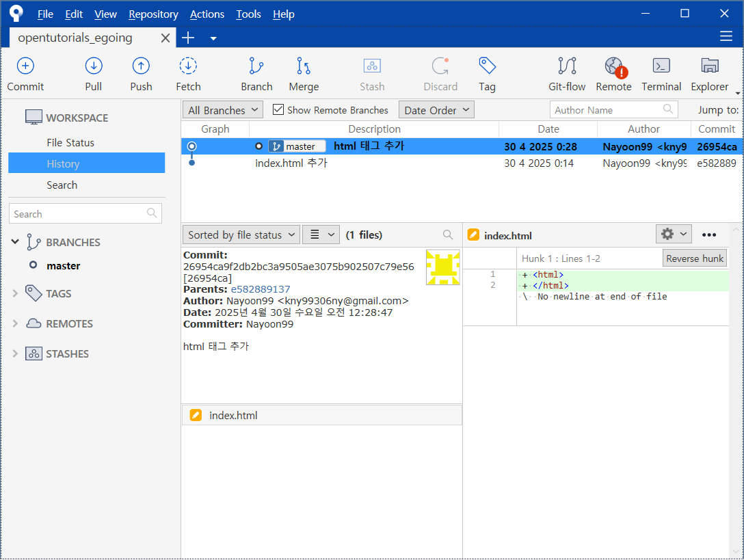
Task: Select the master branch in sidebar
Action: (x=63, y=266)
